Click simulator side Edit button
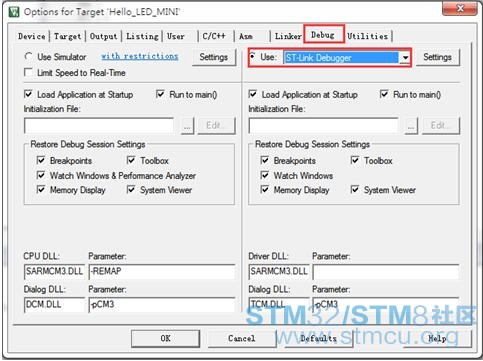Image resolution: width=483 pixels, height=361 pixels. tap(217, 126)
